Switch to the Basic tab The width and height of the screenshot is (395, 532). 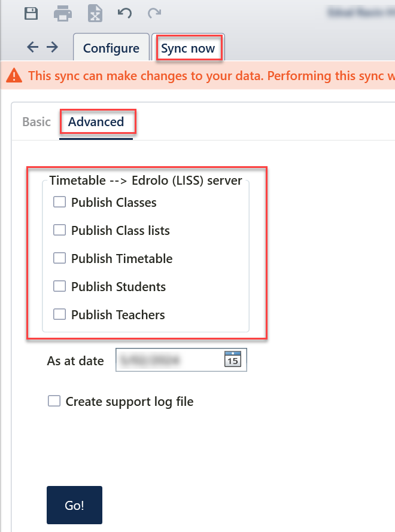(x=37, y=122)
